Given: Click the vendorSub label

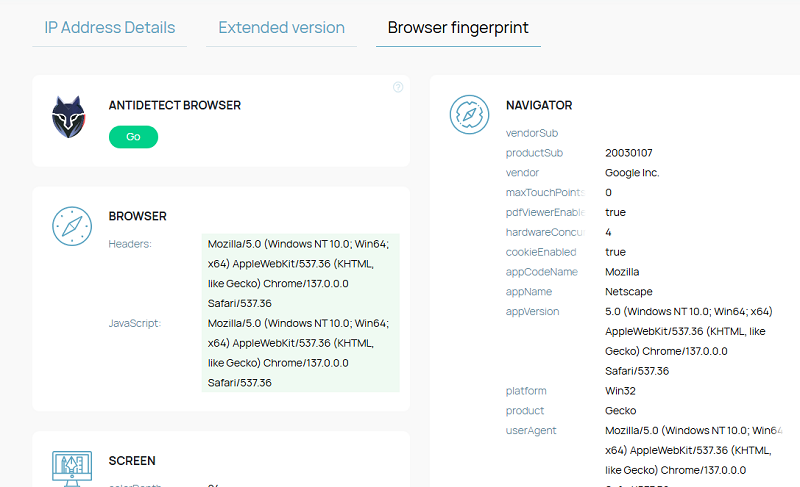Looking at the screenshot, I should [x=532, y=133].
